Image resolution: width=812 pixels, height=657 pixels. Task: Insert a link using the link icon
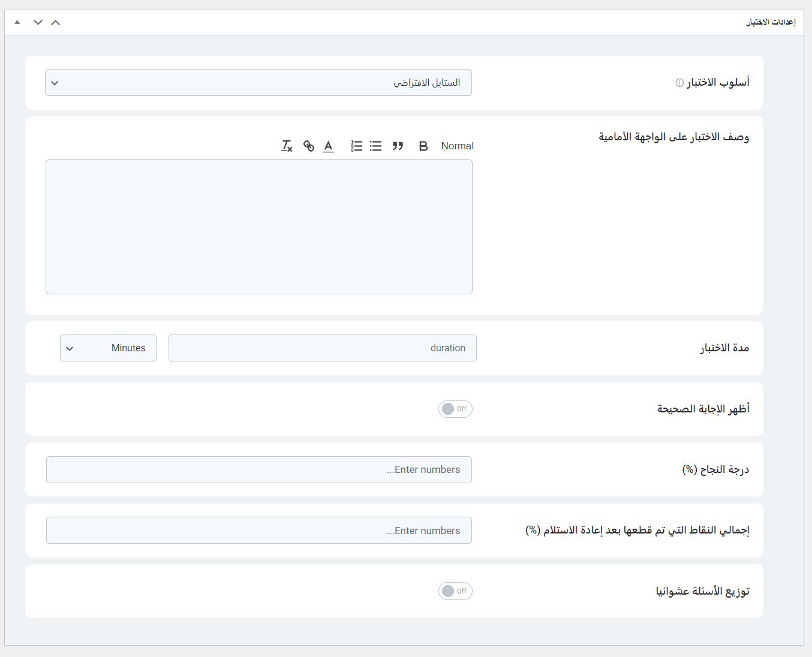click(x=309, y=146)
